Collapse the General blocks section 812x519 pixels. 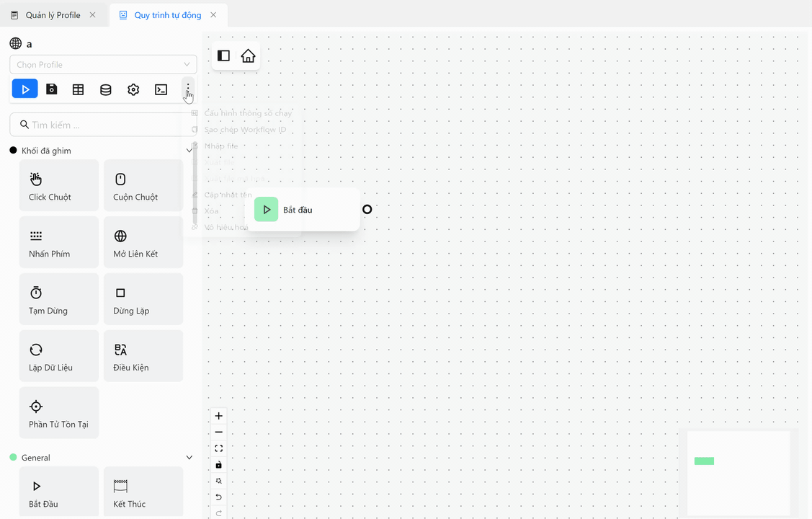coord(189,458)
